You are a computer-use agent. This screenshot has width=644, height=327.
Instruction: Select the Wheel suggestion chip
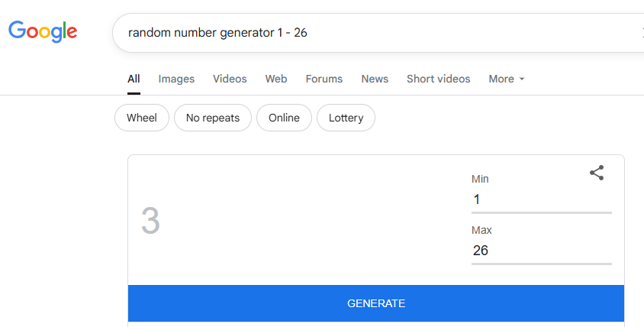(x=142, y=118)
